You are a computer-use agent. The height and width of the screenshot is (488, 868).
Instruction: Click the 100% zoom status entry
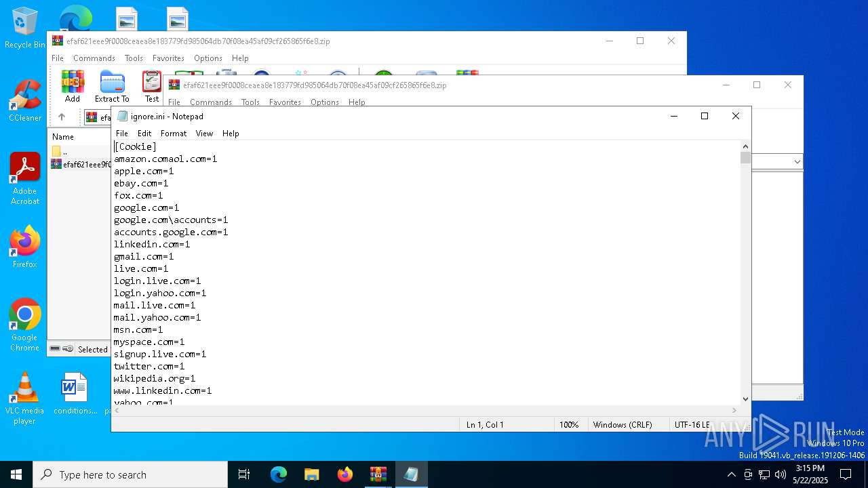(569, 425)
